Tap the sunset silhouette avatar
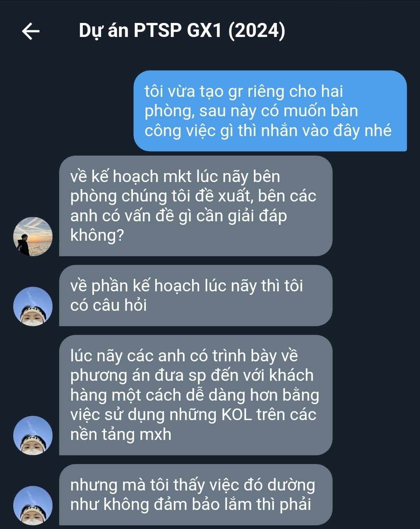The image size is (420, 529). point(33,236)
